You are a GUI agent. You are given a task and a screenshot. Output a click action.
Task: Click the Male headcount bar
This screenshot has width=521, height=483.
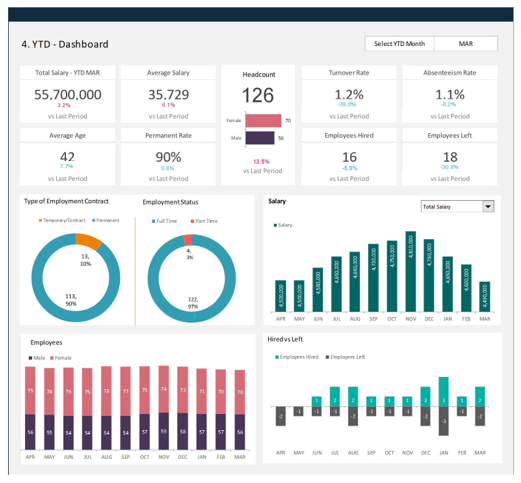[260, 138]
